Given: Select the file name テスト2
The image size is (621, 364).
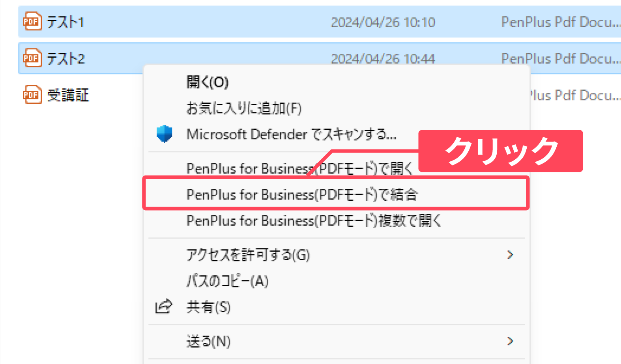Looking at the screenshot, I should [x=66, y=58].
